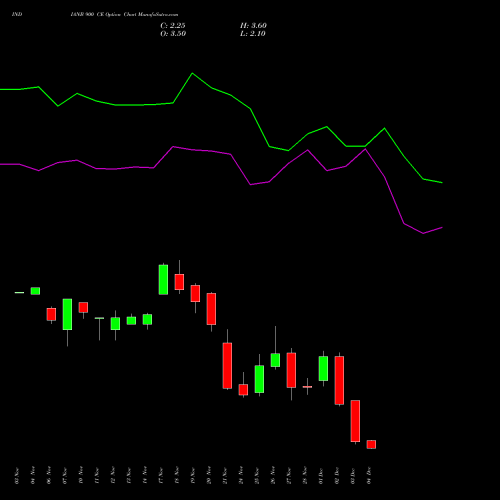The image size is (500, 500).
Task: Click the "IND" label at top left
Action: tap(17, 15)
